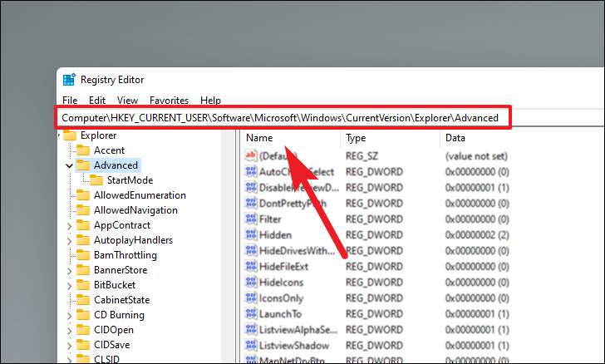The width and height of the screenshot is (605, 364).
Task: Open the Favorites menu
Action: 169,101
